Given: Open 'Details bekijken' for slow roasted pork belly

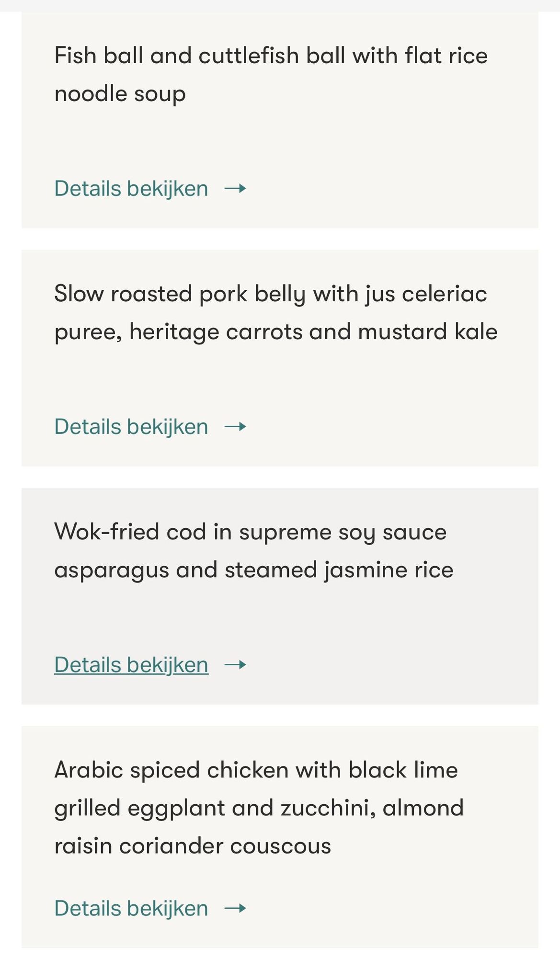Looking at the screenshot, I should (x=131, y=427).
